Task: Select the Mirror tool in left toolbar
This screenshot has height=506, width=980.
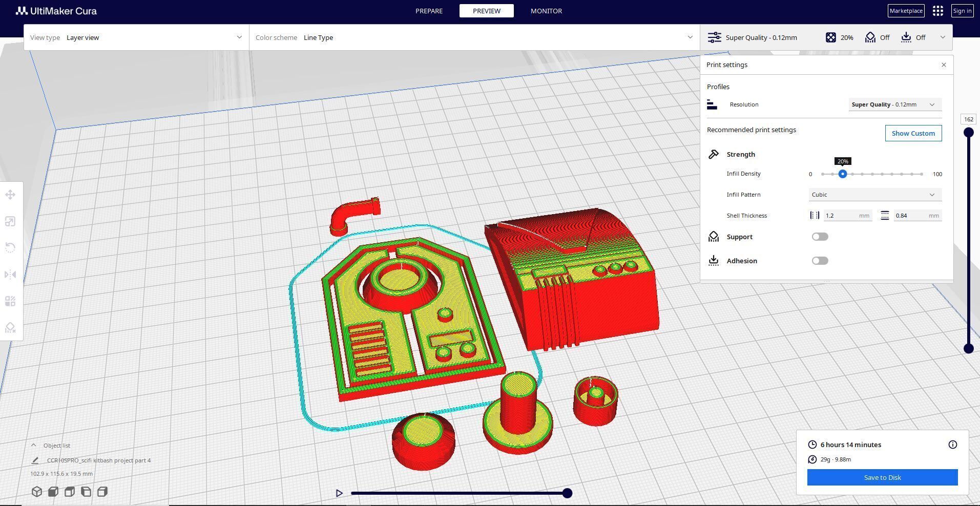Action: [10, 275]
